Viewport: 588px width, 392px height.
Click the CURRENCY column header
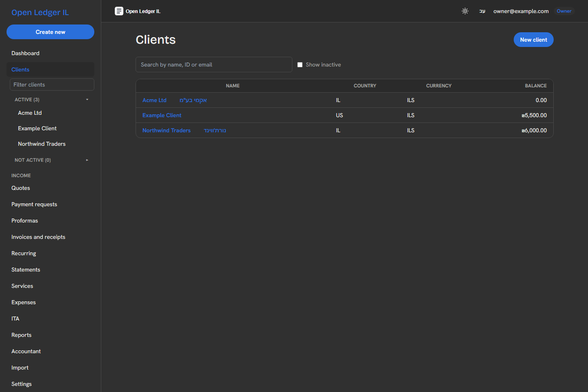point(439,86)
